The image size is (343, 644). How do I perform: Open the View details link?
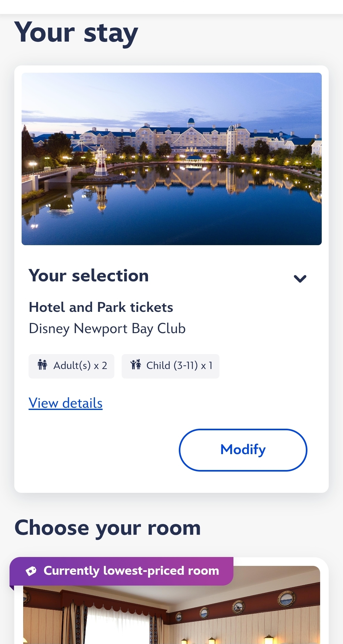[x=65, y=403]
